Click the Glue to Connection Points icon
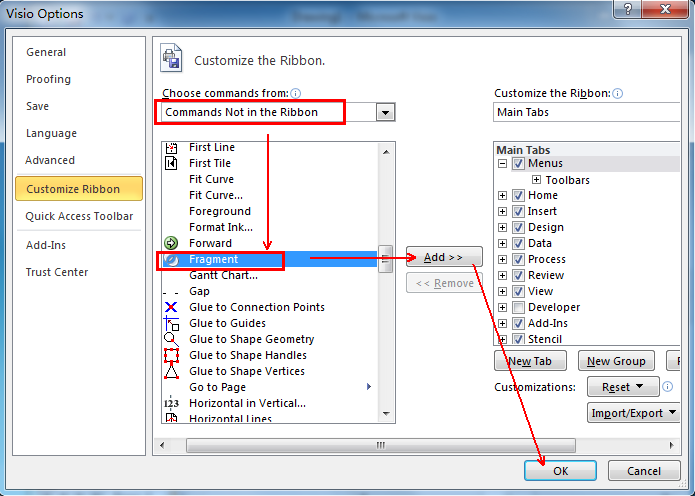This screenshot has width=695, height=496. 171,307
